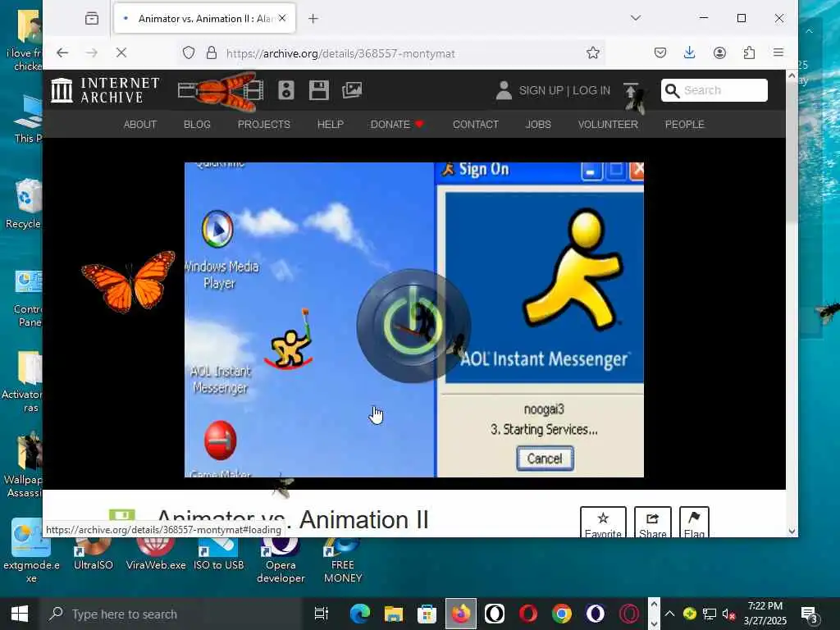Stop loading the page in Firefox
840x630 pixels.
coord(121,52)
